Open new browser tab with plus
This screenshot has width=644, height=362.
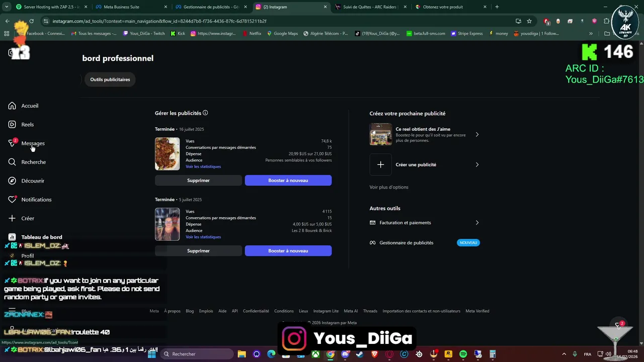click(x=497, y=7)
